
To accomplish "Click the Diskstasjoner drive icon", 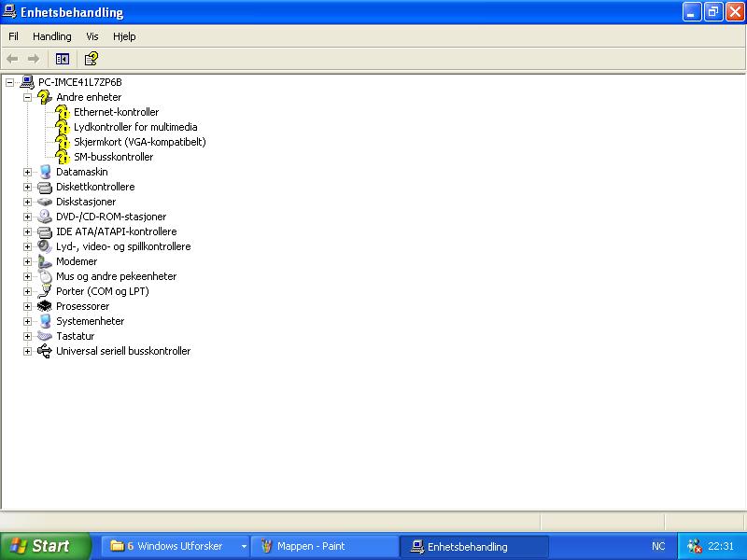I will (x=45, y=202).
